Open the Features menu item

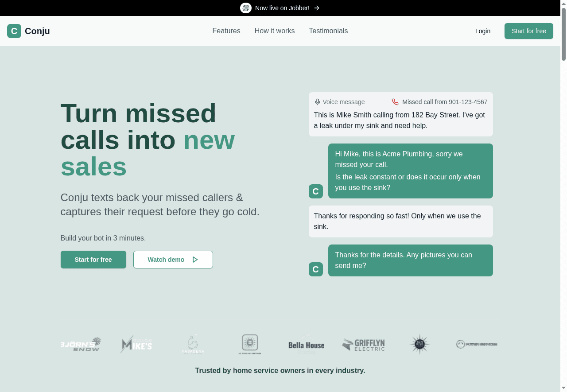click(x=226, y=31)
